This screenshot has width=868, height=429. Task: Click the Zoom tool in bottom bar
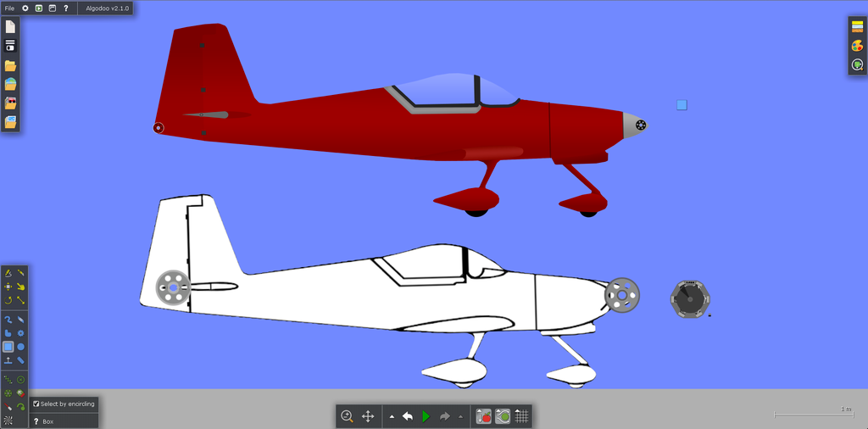(x=347, y=416)
